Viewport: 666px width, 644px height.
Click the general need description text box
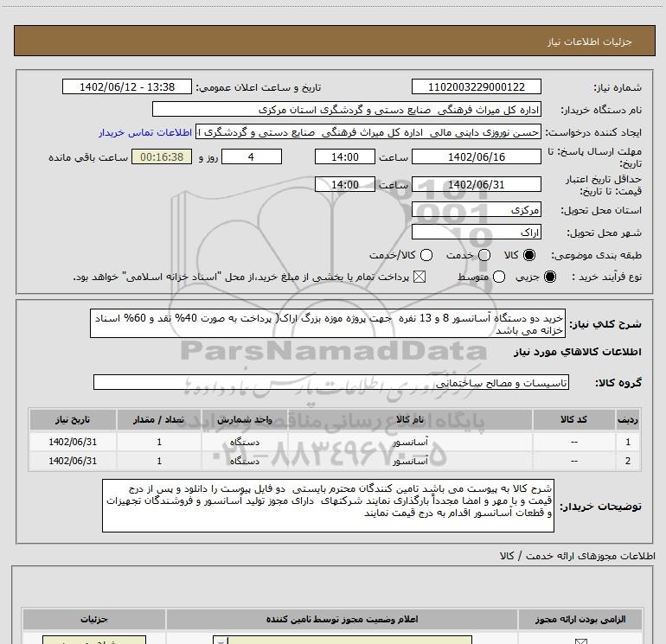point(328,323)
